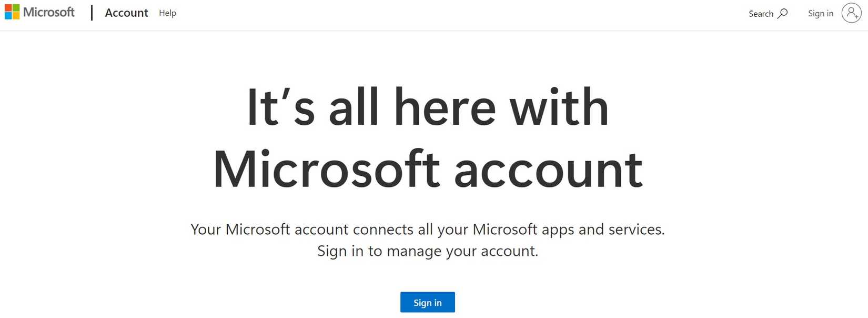This screenshot has height=318, width=868.
Task: Open account creation via the avatar icon
Action: (851, 13)
